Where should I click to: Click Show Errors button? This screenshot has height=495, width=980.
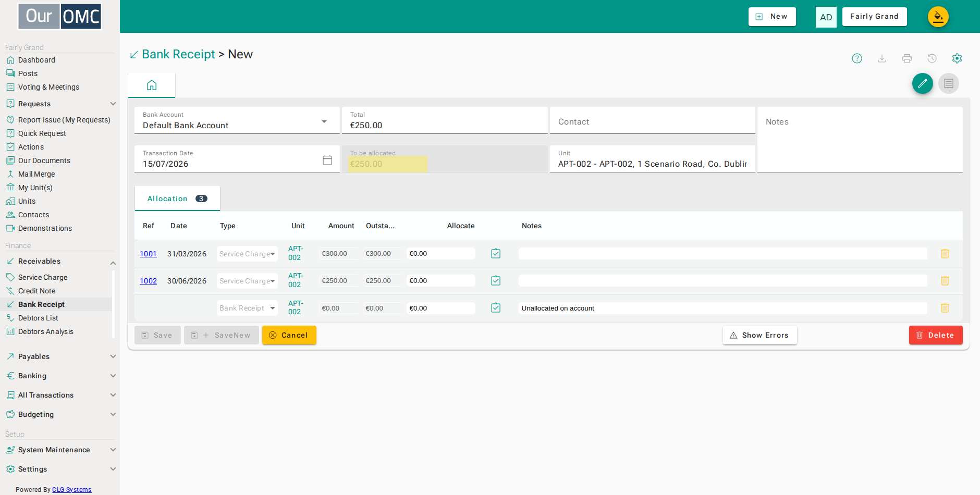coord(759,335)
